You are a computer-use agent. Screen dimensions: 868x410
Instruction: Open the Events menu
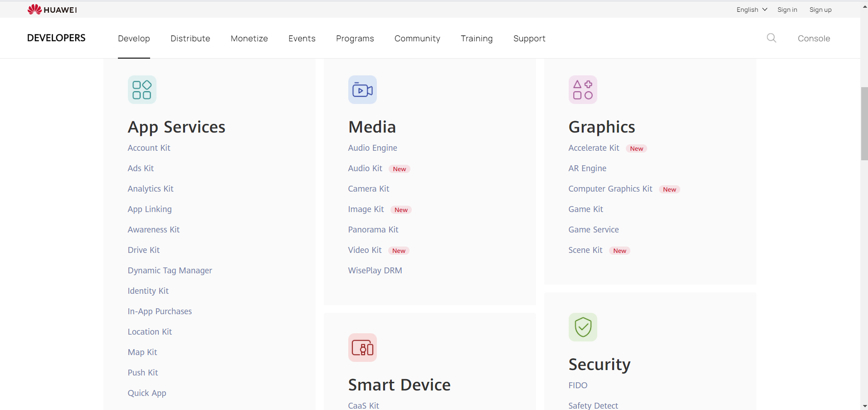(302, 39)
